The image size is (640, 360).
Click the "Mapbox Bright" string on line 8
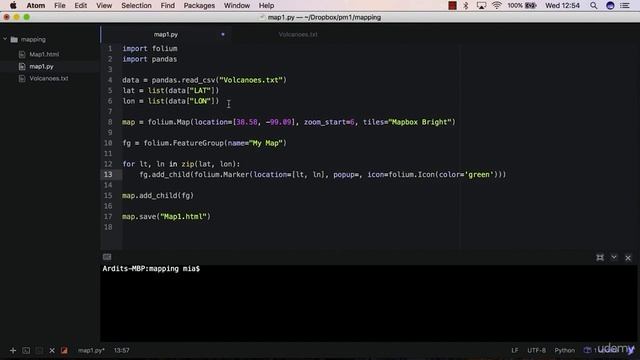tap(420, 122)
